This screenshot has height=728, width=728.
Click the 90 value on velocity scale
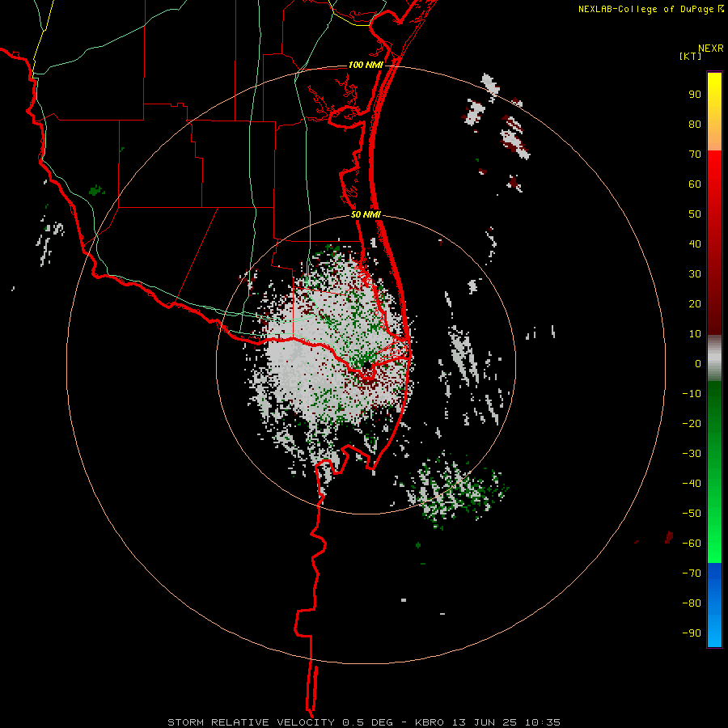[695, 95]
